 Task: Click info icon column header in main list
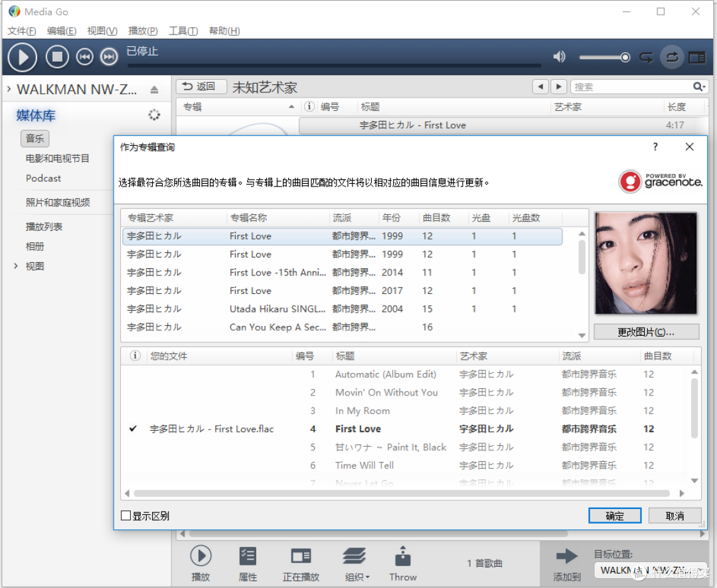[x=309, y=107]
